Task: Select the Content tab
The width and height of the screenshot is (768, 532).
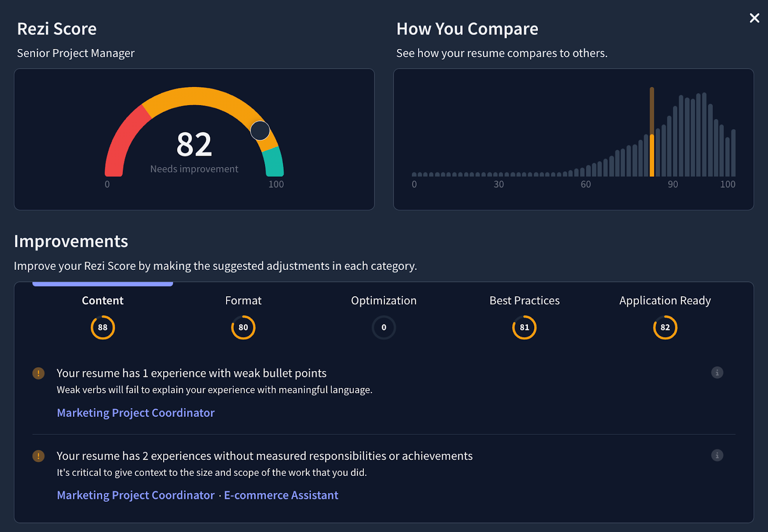Action: click(x=103, y=301)
